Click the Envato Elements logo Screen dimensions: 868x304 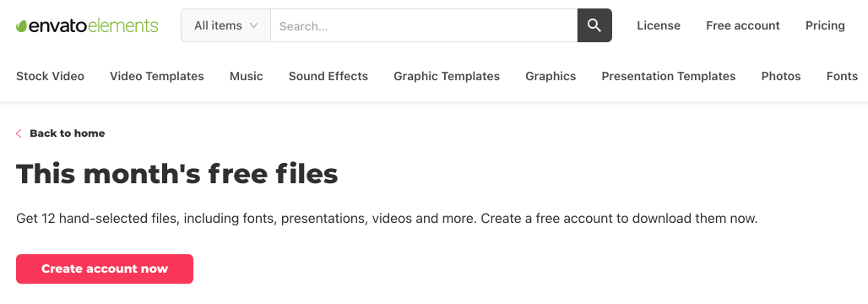(87, 25)
